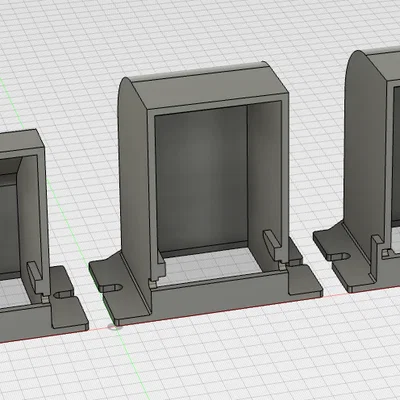Viewport: 400px width, 400px height.
Task: Select the slot hole on left model's flange
Action: coord(63,294)
